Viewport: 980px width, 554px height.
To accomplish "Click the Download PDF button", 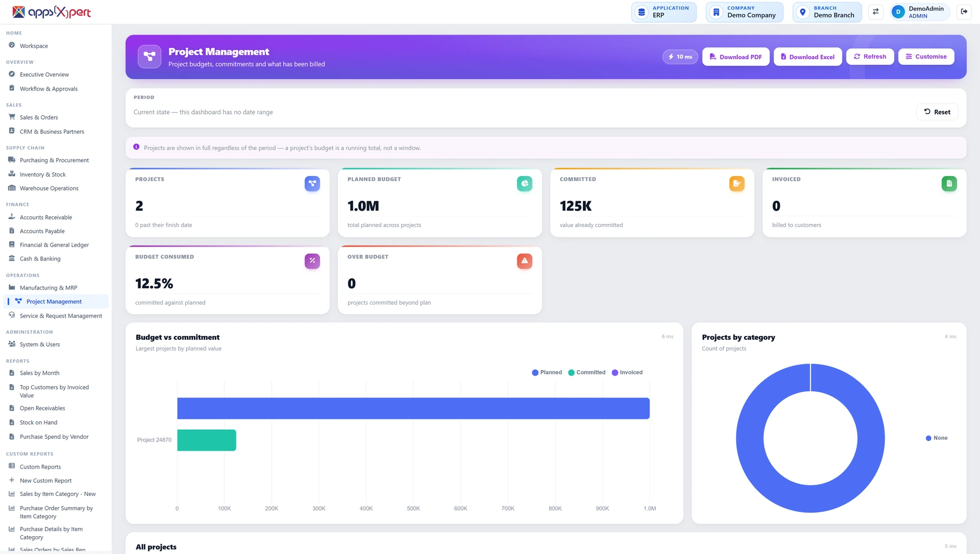I will pos(736,56).
